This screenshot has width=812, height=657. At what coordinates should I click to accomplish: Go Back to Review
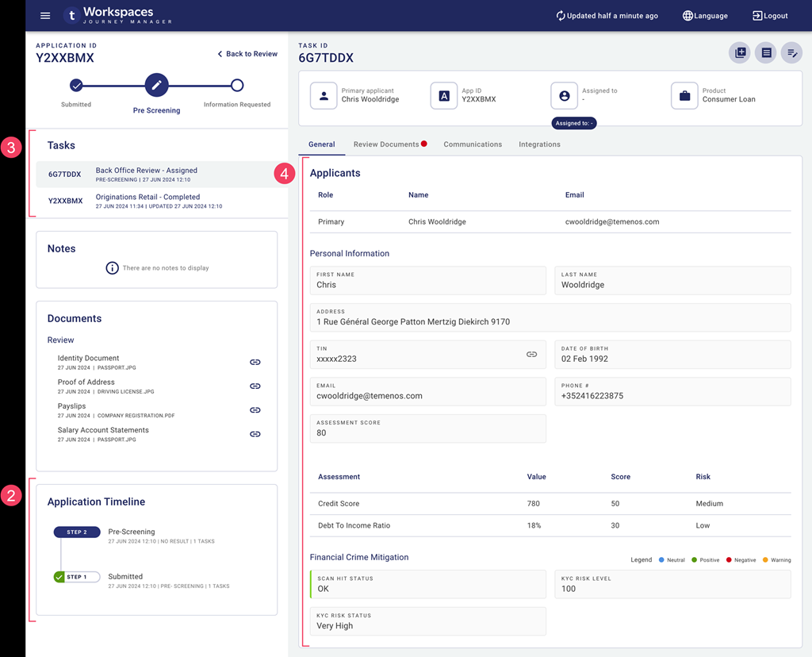247,54
